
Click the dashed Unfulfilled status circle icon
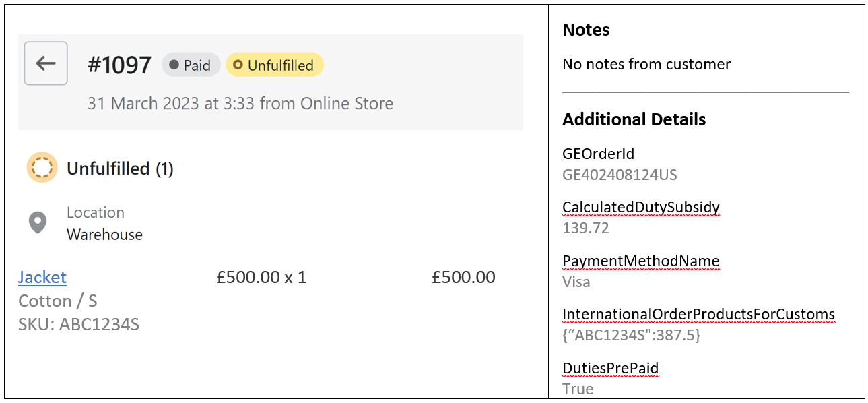point(42,168)
